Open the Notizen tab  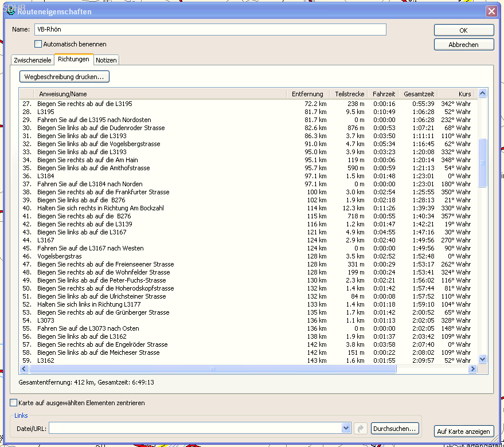(x=106, y=60)
